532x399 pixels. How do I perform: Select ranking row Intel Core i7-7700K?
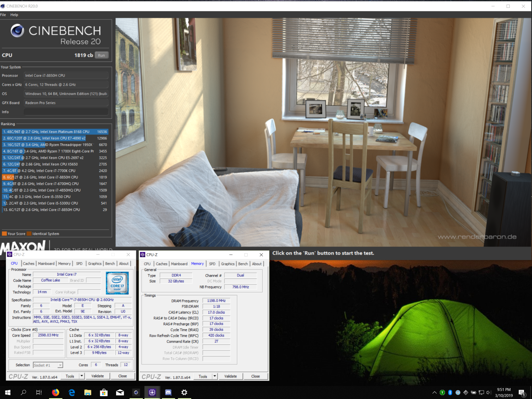[x=55, y=171]
